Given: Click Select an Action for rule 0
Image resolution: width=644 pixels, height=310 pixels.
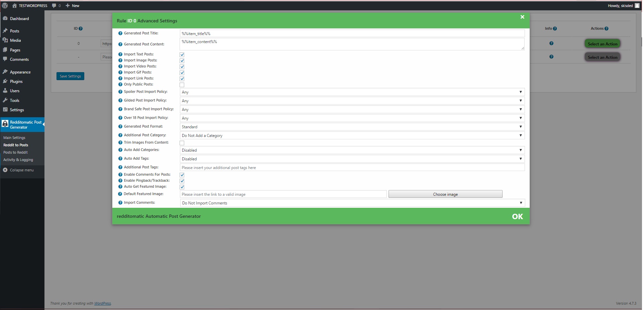Looking at the screenshot, I should [x=603, y=44].
